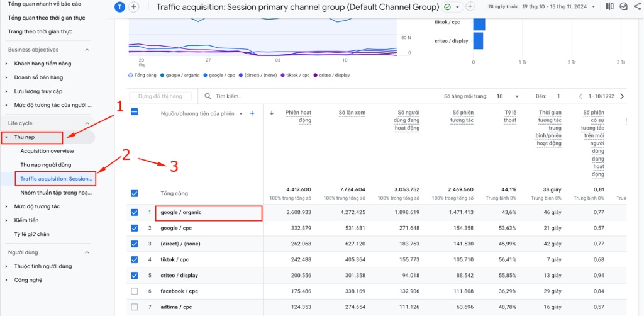Open the rows per page dropdown
This screenshot has height=316, width=644.
(508, 96)
